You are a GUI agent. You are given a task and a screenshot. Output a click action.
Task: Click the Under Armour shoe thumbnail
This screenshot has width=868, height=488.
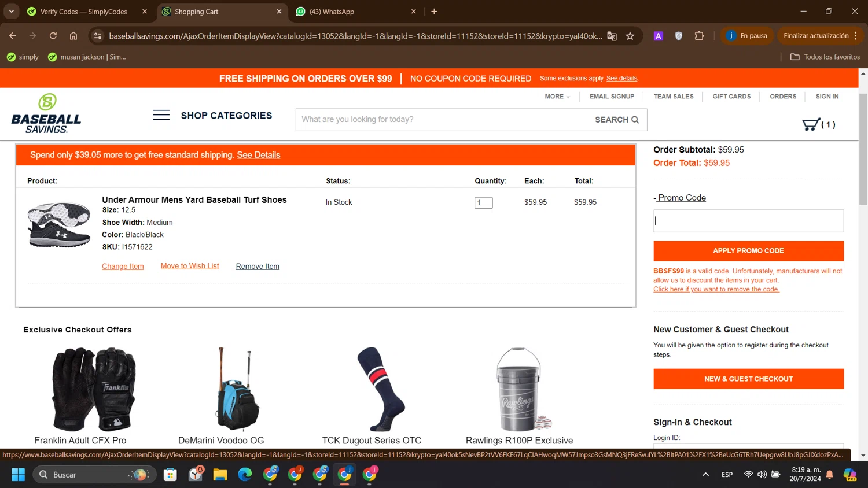59,225
